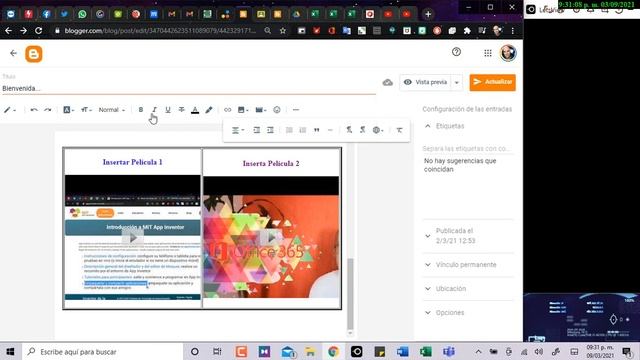The height and width of the screenshot is (360, 640).
Task: Open the input tools globe dropdown
Action: tap(378, 130)
